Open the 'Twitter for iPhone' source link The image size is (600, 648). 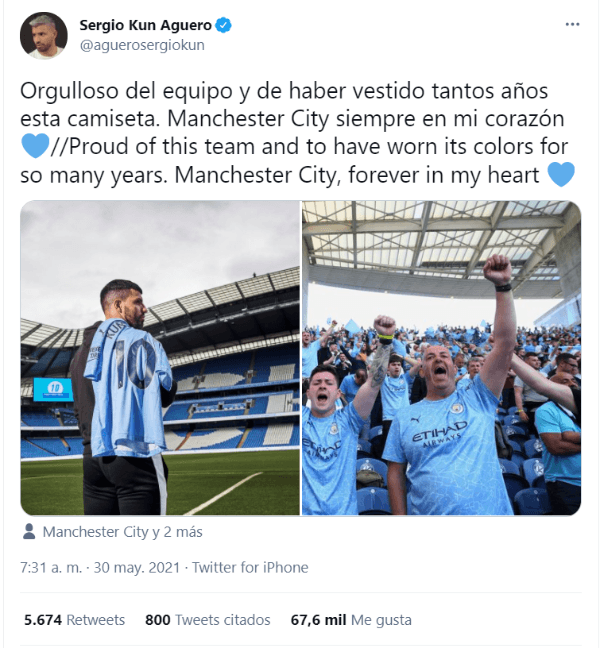pos(250,567)
